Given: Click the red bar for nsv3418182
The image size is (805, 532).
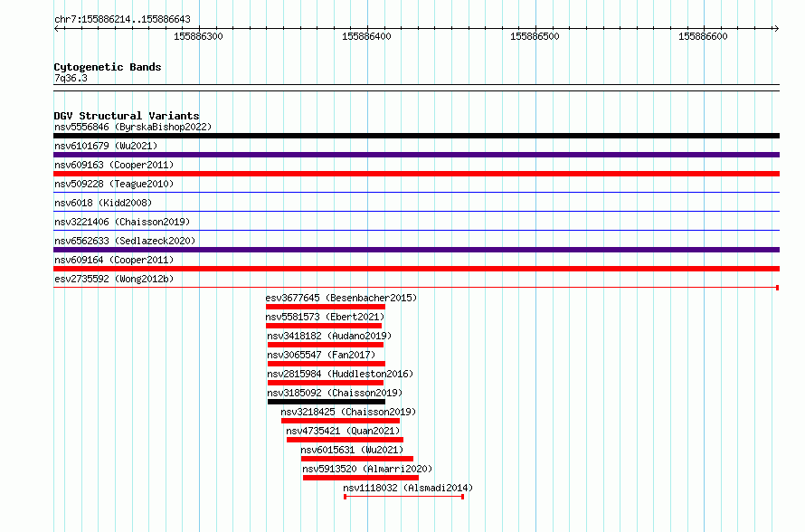Looking at the screenshot, I should (x=326, y=345).
